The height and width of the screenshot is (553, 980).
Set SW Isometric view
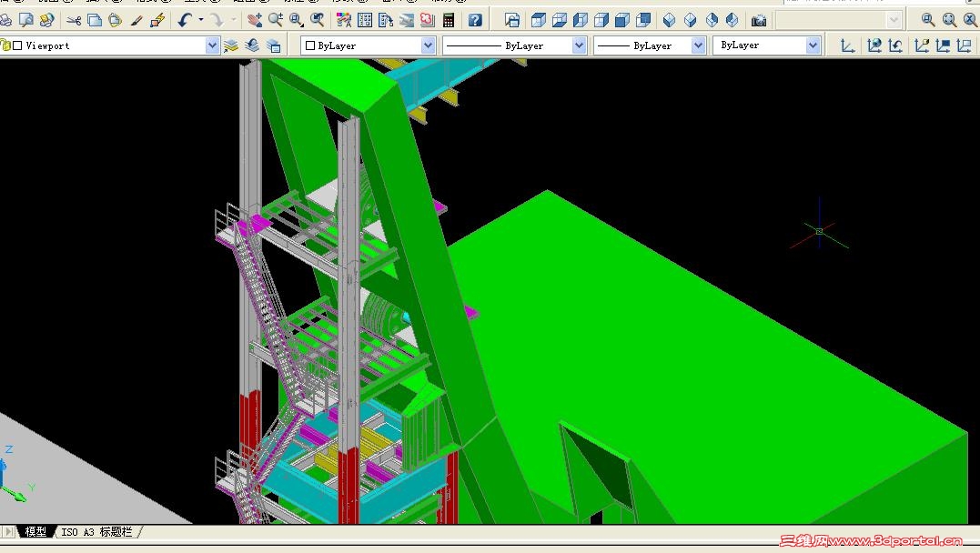point(670,21)
